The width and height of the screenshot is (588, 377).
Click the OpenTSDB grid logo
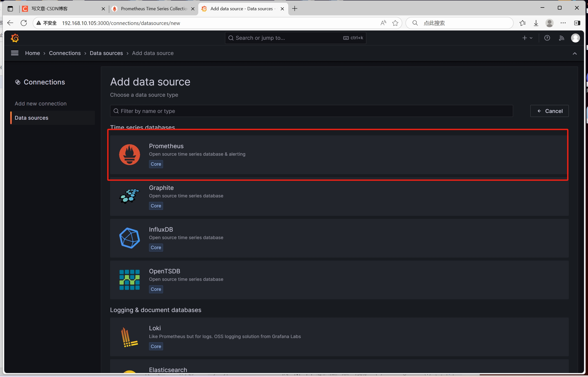(x=129, y=280)
